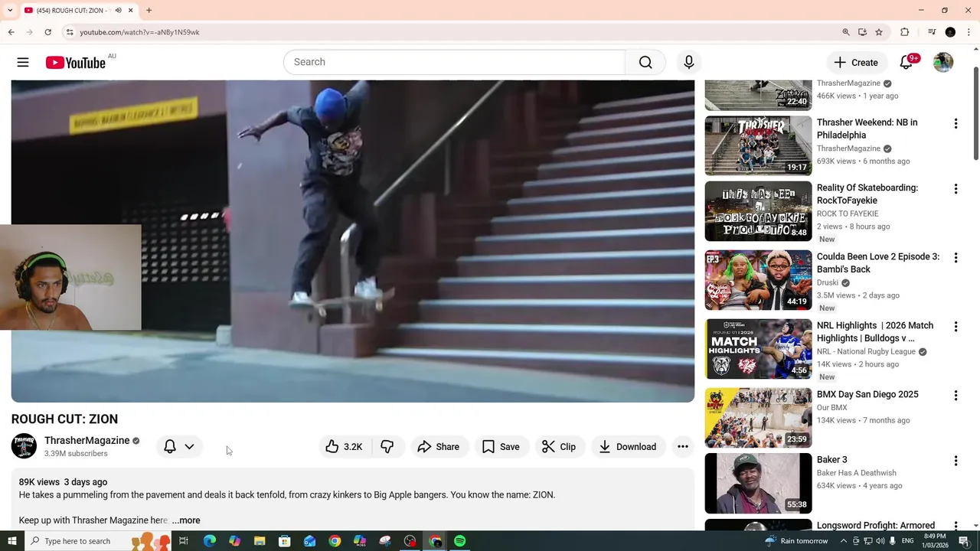
Task: Open Our BMX channel link
Action: click(832, 407)
